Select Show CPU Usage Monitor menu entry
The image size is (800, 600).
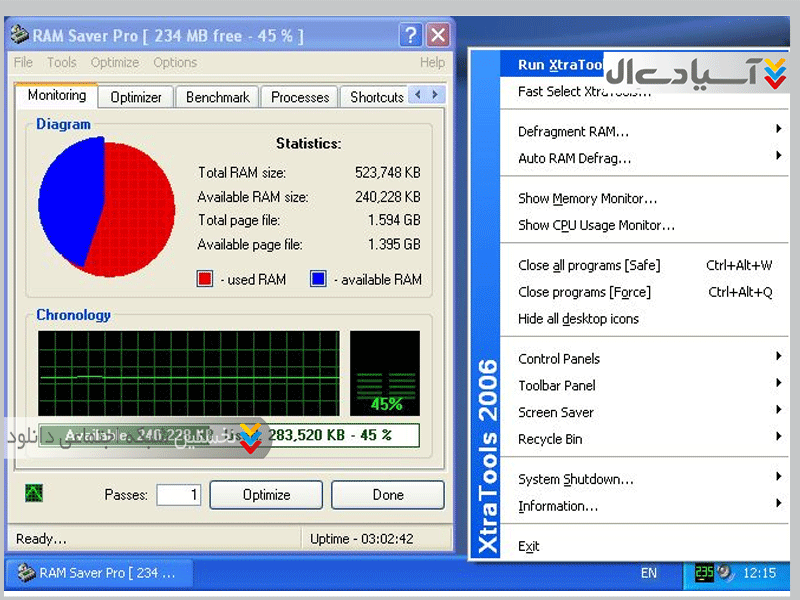coord(596,225)
